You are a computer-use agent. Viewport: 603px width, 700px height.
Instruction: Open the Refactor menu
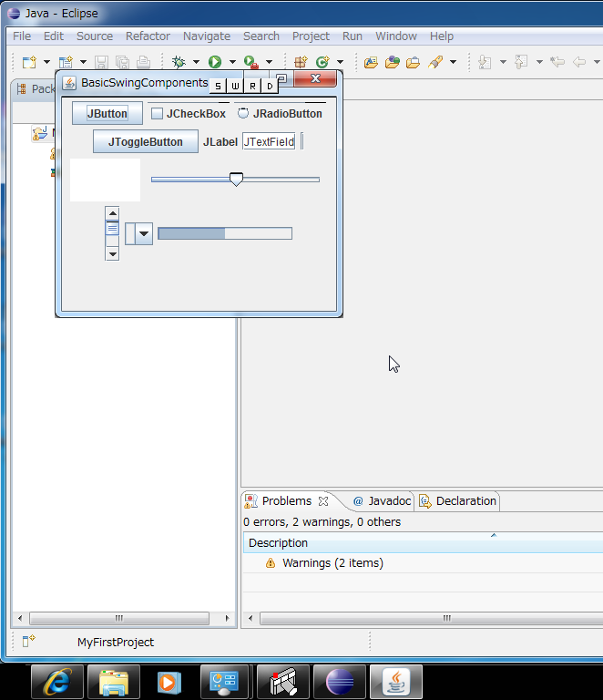tap(148, 36)
